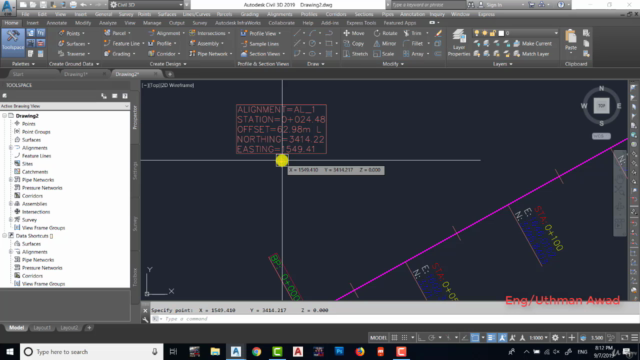Click the search keyword field in title bar
640x360 pixels.
tap(428, 5)
